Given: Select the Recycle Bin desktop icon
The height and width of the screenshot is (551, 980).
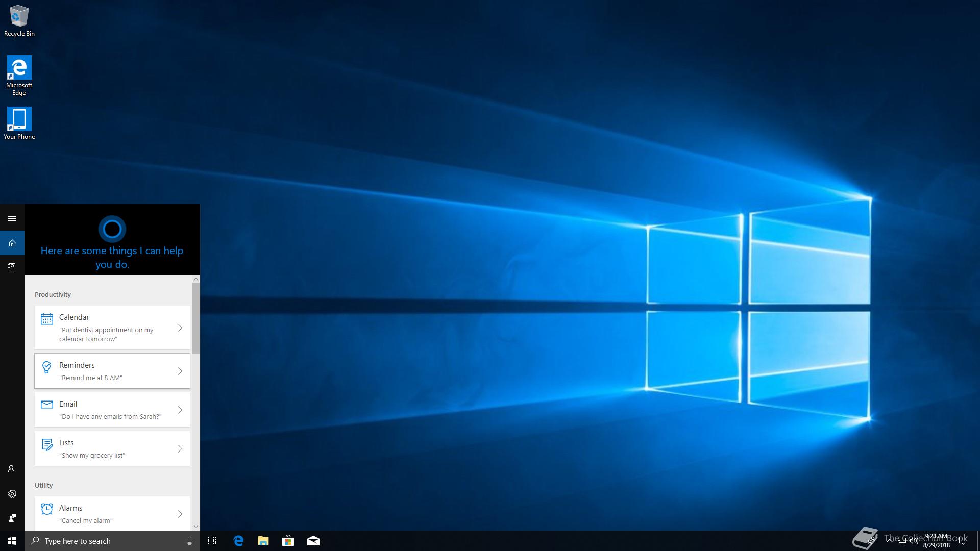Looking at the screenshot, I should point(19,21).
